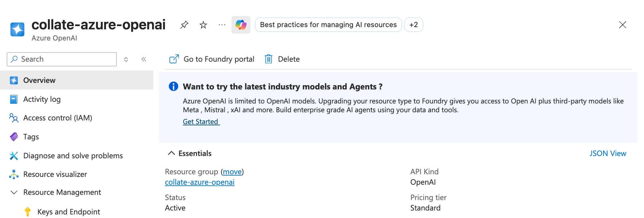Click the Azure OpenAI resource logo icon
The width and height of the screenshot is (644, 218).
coord(17,29)
